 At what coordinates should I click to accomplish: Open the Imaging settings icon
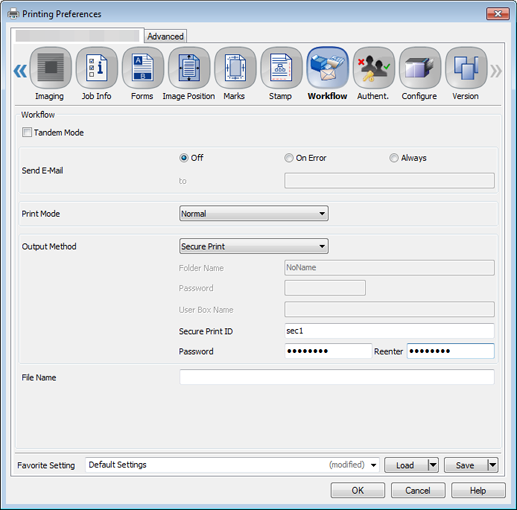tap(50, 68)
